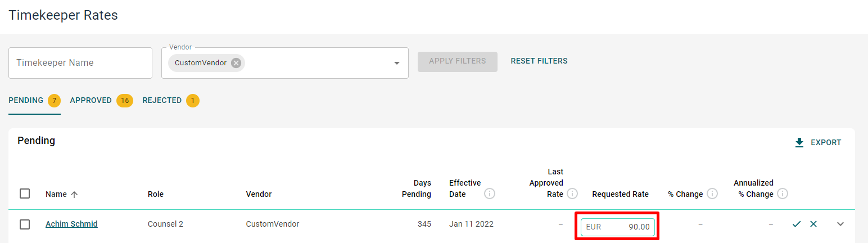
Task: Check the Achim Schmid row checkbox
Action: (x=25, y=224)
